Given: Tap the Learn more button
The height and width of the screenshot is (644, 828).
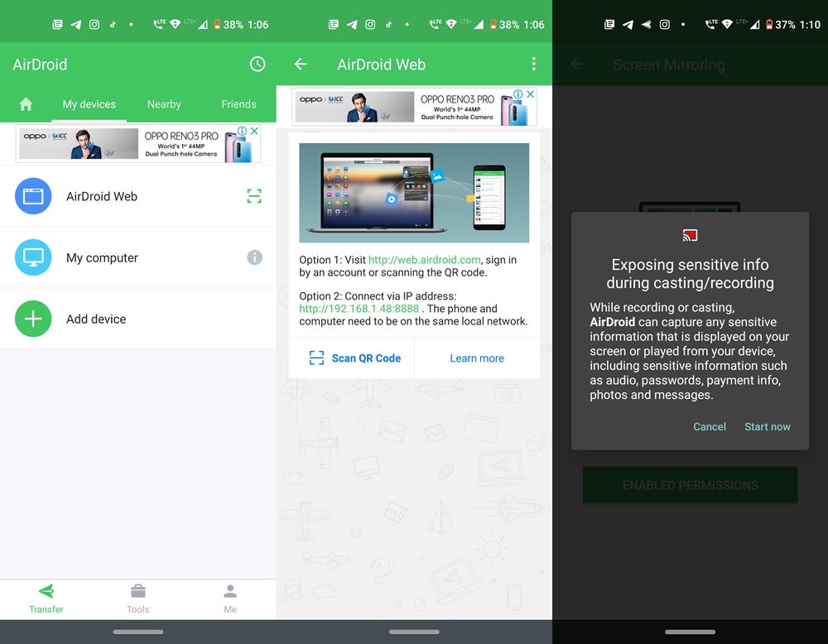Looking at the screenshot, I should click(x=477, y=358).
